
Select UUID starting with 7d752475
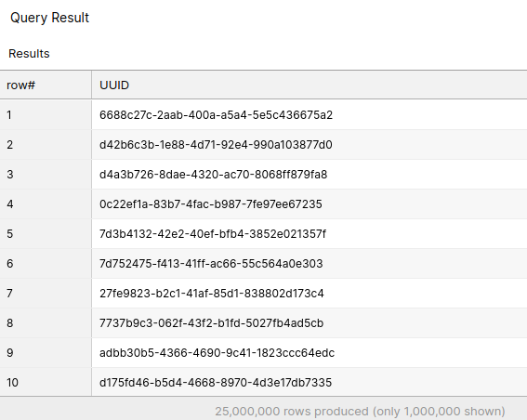pos(211,264)
